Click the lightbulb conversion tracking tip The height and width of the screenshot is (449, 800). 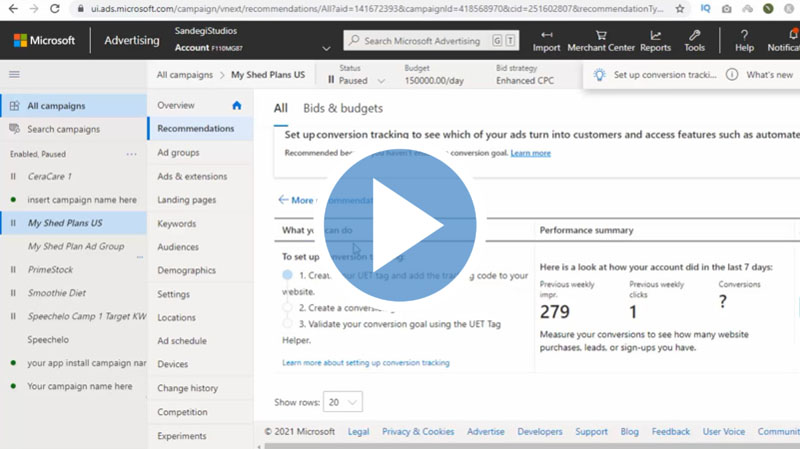click(x=599, y=75)
